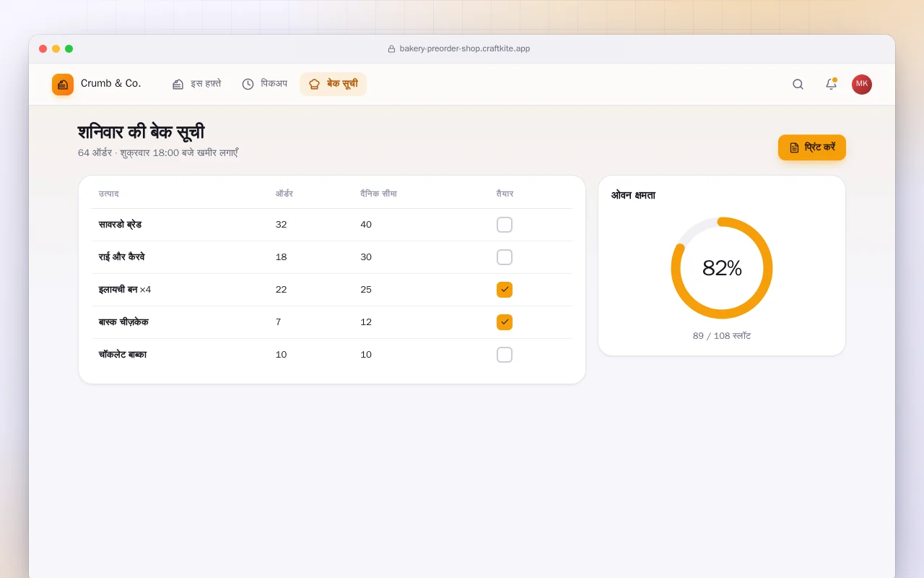924x578 pixels.
Task: Click the lock icon in address bar
Action: [391, 49]
